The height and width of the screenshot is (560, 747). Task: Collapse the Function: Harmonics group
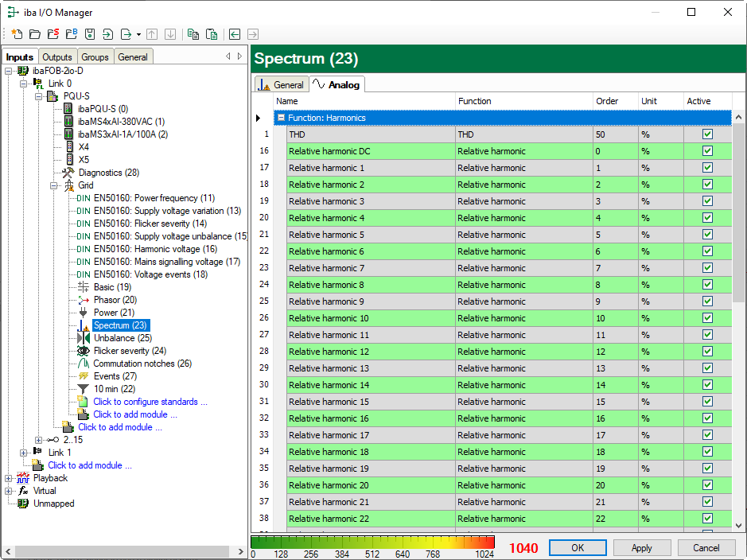click(280, 118)
